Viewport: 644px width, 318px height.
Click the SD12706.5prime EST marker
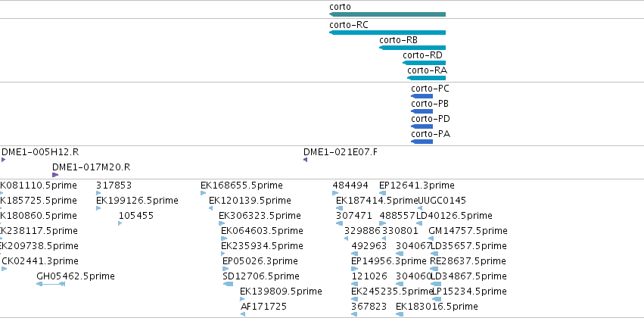pyautogui.click(x=228, y=284)
